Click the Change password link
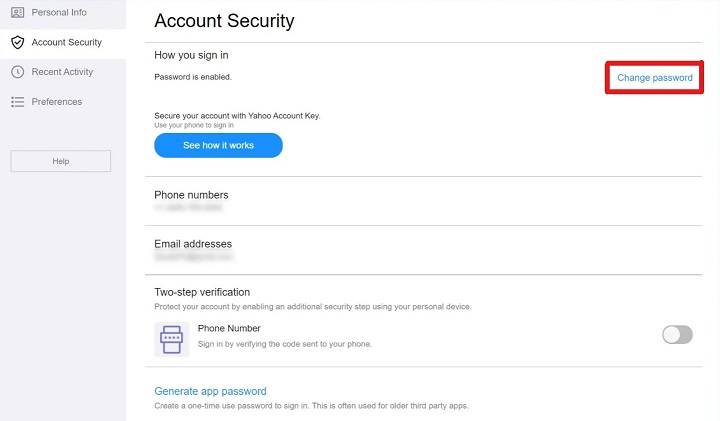 coord(654,78)
